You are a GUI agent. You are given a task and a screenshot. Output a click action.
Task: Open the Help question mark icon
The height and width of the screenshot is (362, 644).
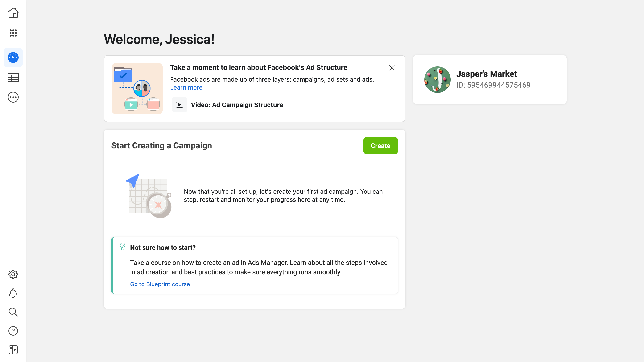(x=13, y=331)
